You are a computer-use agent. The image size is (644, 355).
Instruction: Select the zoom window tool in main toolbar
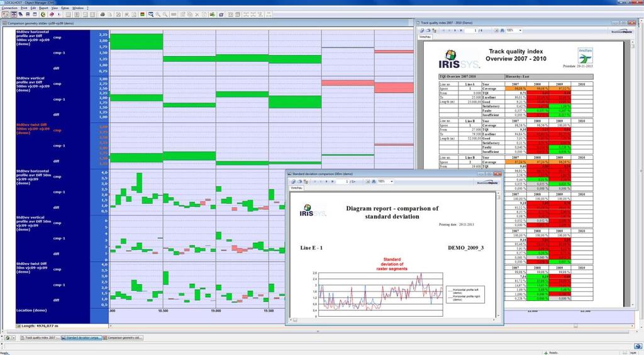pos(151,14)
